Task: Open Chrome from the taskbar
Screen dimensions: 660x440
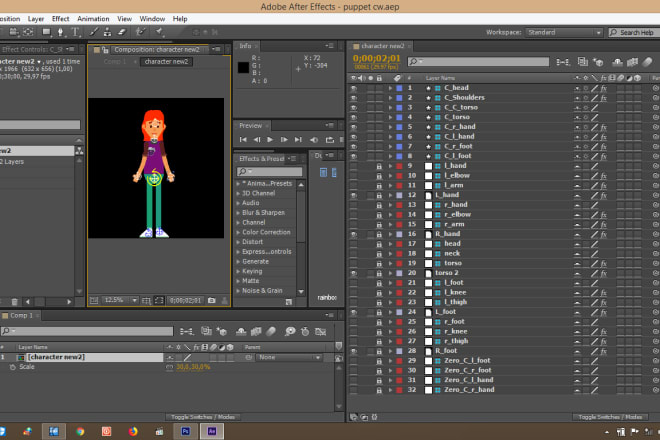Action: (x=80, y=431)
